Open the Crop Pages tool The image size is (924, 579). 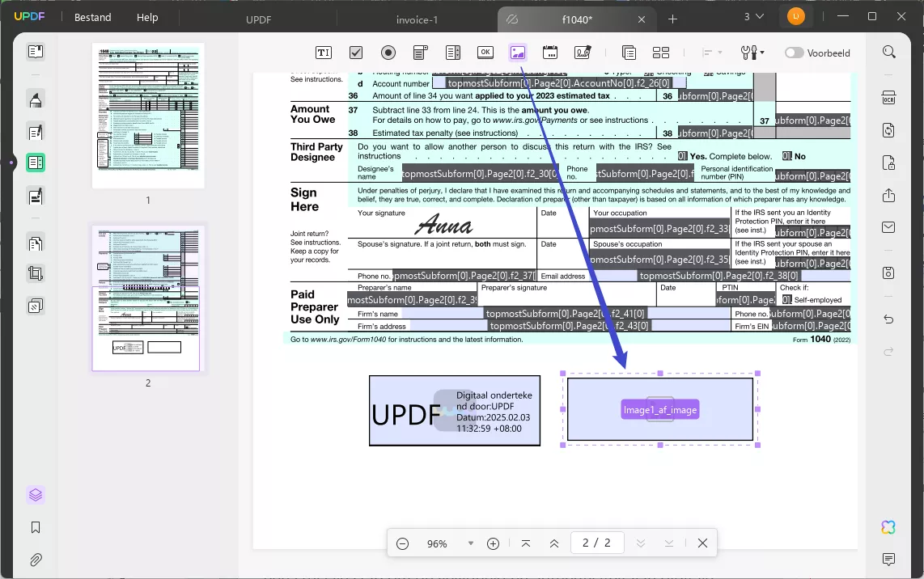tap(36, 273)
